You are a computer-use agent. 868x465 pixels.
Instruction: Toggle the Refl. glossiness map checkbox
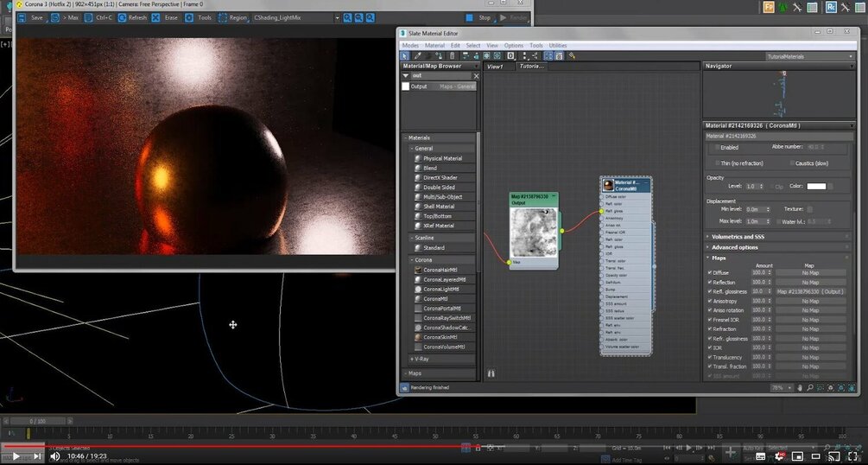pos(710,291)
